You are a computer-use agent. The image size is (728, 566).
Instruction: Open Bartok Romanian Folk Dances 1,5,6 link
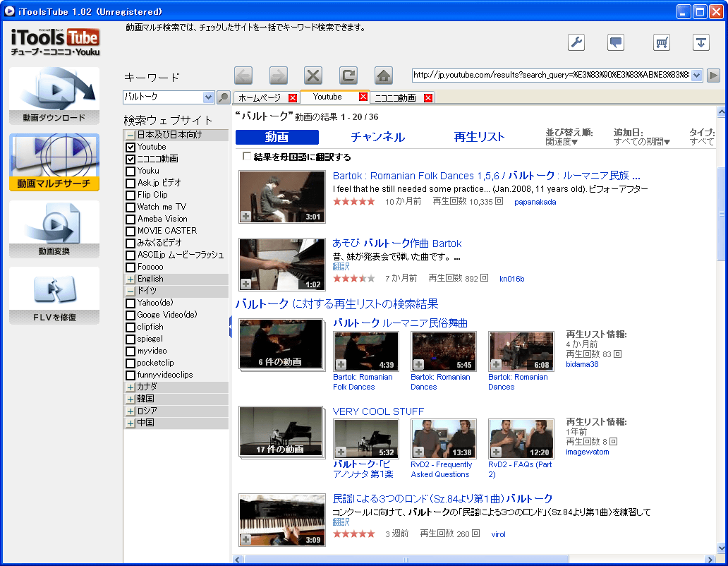(486, 176)
